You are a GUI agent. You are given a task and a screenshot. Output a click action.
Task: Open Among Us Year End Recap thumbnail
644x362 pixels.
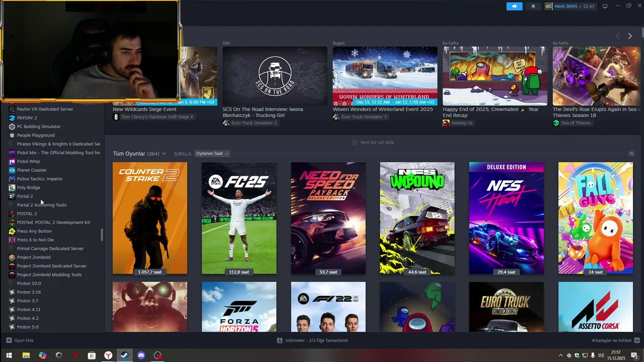point(495,76)
